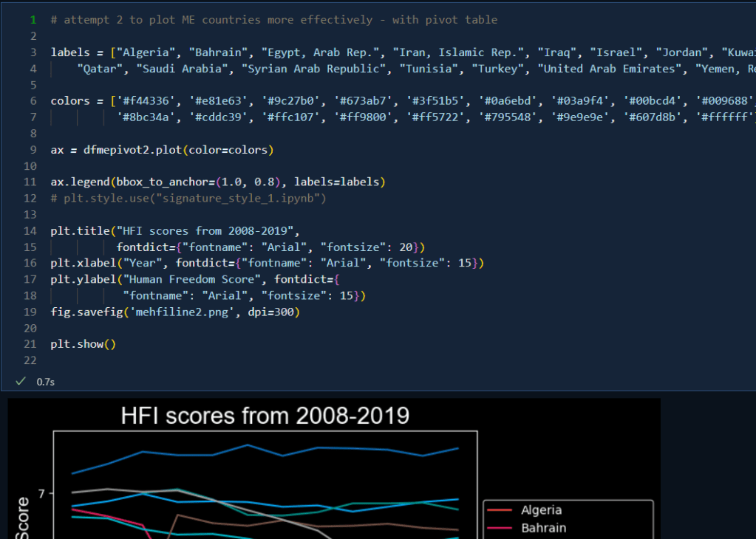Click the Algeria label in plot legend
Image resolution: width=756 pixels, height=539 pixels.
point(541,510)
